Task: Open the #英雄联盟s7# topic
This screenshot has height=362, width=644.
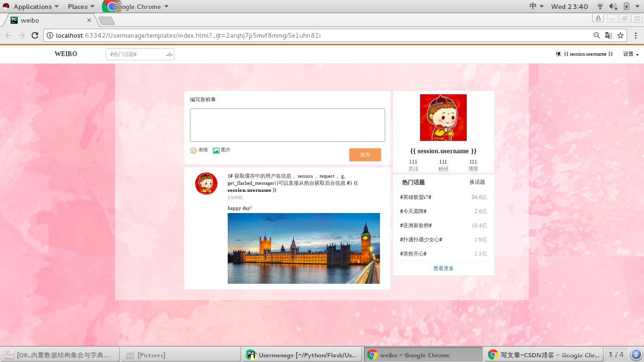Action: click(x=416, y=197)
